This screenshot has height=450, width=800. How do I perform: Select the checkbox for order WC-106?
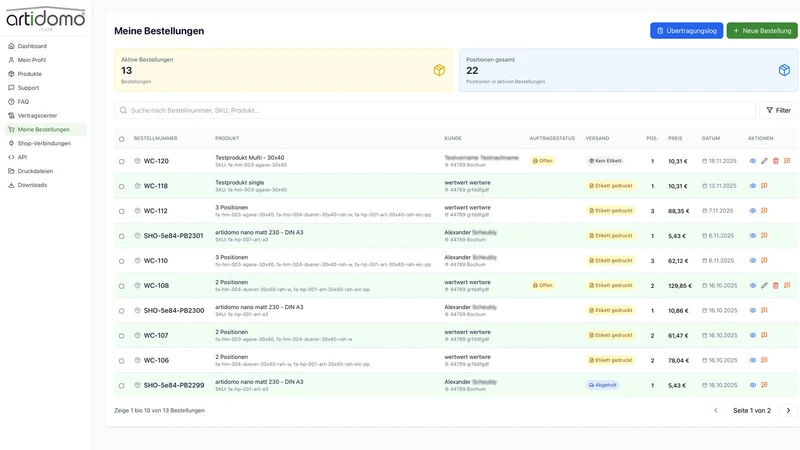121,361
